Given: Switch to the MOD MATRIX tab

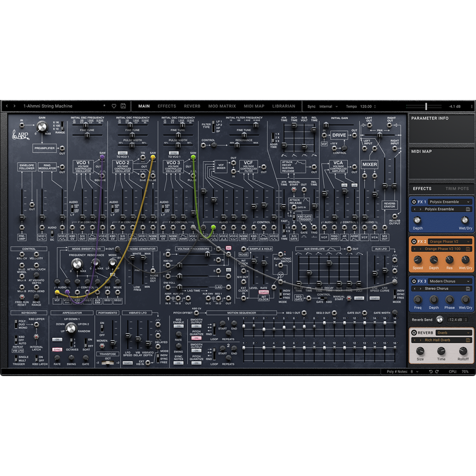Looking at the screenshot, I should 222,106.
